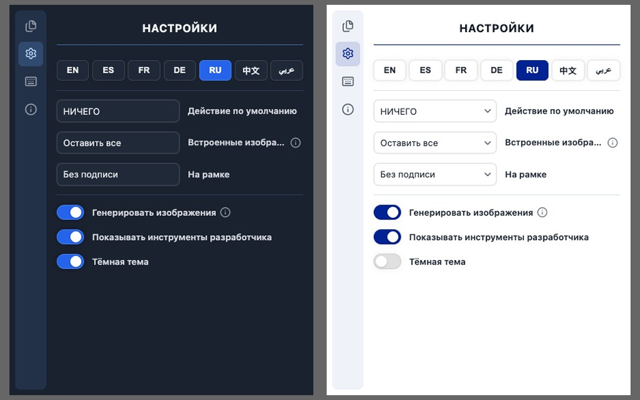
Task: Open Без подписи dropdown in light panel
Action: (435, 174)
